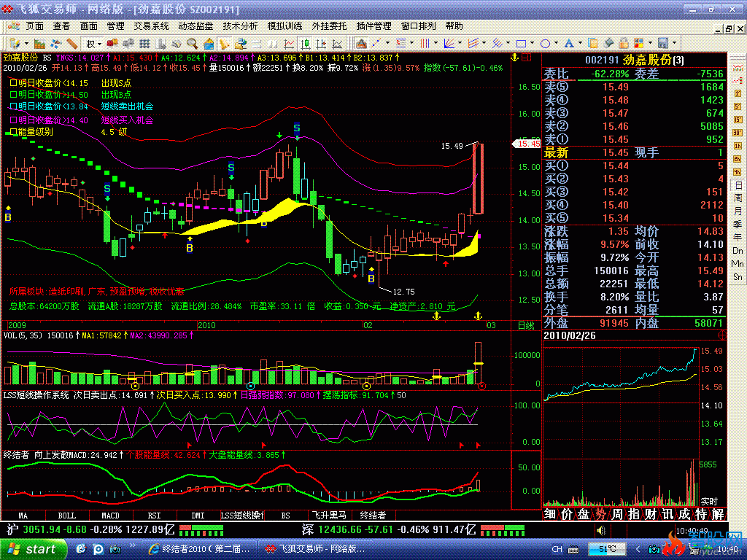Open the 插件管理 menu
The height and width of the screenshot is (560, 747).
(374, 26)
